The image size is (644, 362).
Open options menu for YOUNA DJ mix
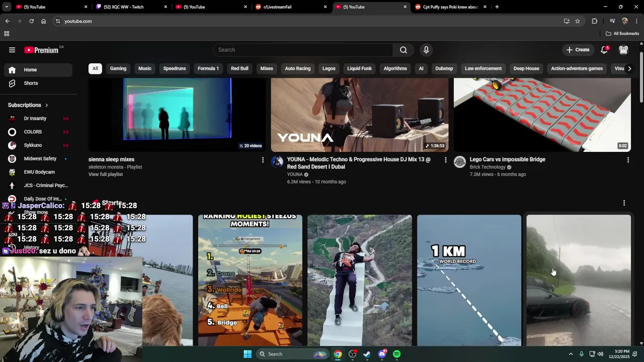pos(445,160)
